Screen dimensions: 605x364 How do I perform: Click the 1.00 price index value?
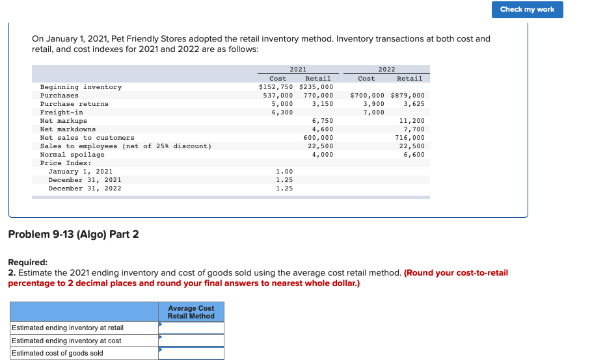284,172
